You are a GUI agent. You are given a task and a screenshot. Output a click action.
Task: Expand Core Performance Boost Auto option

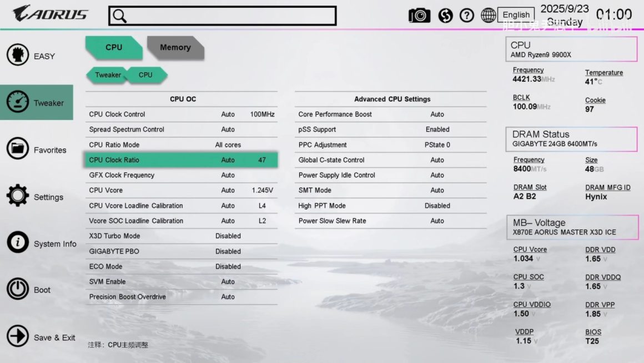coord(437,114)
